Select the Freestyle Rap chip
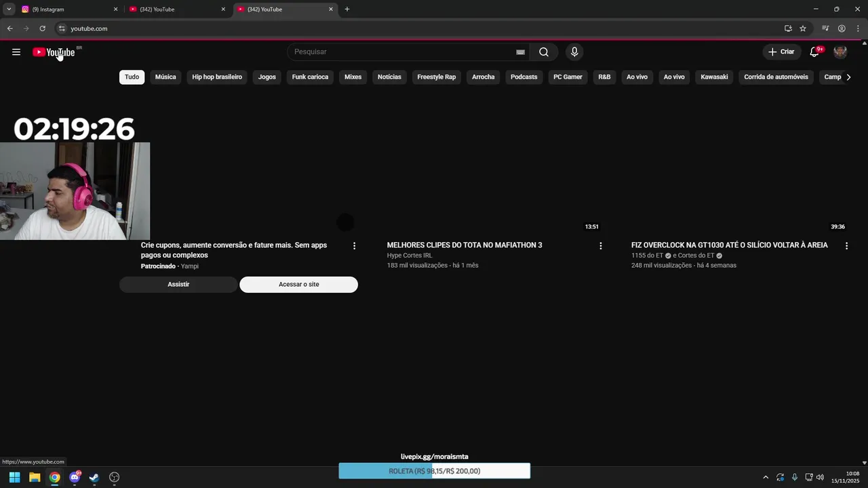868x488 pixels. coord(437,77)
